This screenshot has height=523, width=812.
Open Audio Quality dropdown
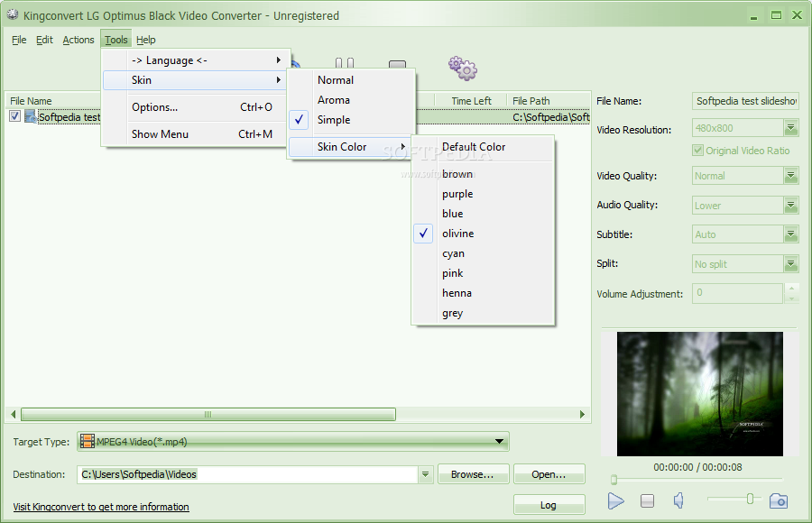pyautogui.click(x=790, y=205)
